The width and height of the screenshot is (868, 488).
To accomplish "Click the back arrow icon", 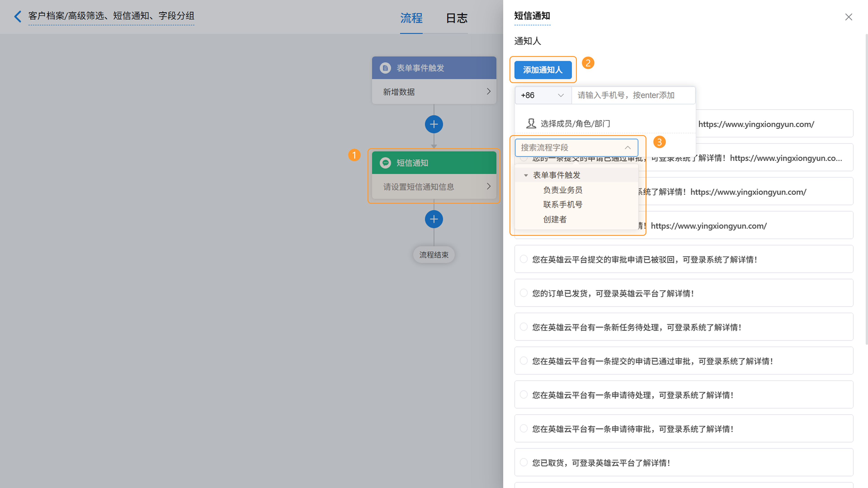I will pos(18,16).
